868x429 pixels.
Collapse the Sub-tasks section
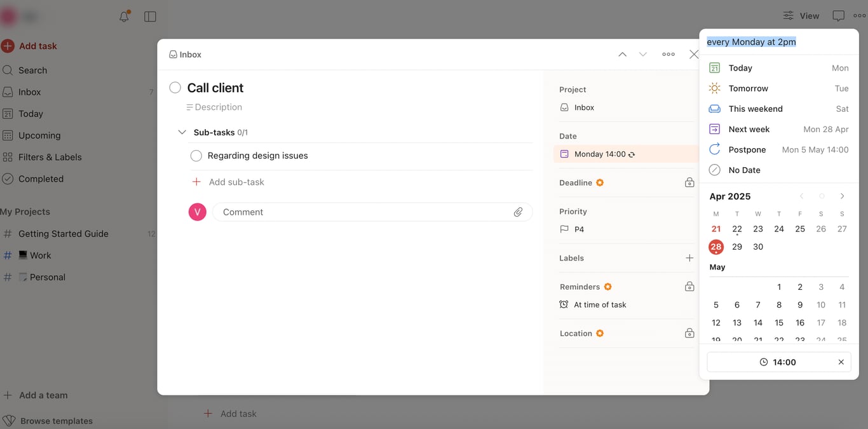click(x=182, y=133)
